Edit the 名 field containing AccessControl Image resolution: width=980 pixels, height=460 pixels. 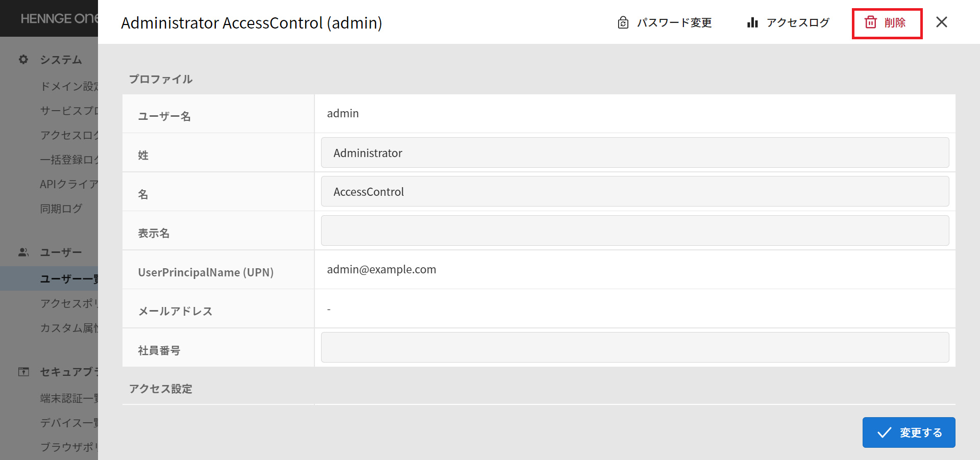tap(635, 191)
